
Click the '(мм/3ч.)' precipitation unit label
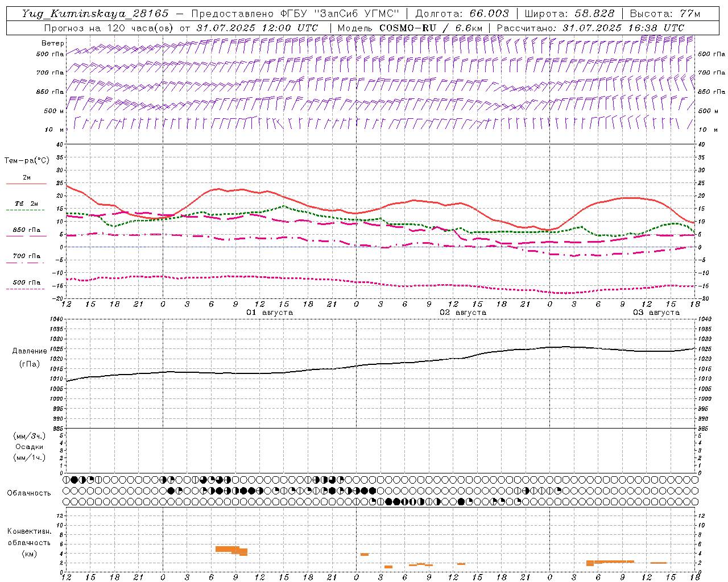[x=30, y=436]
